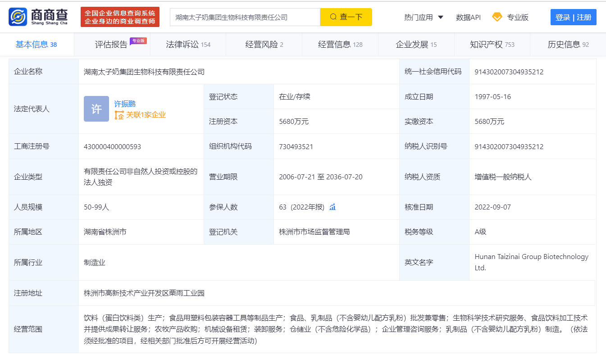Open the 关联1家企业 link

pyautogui.click(x=146, y=115)
